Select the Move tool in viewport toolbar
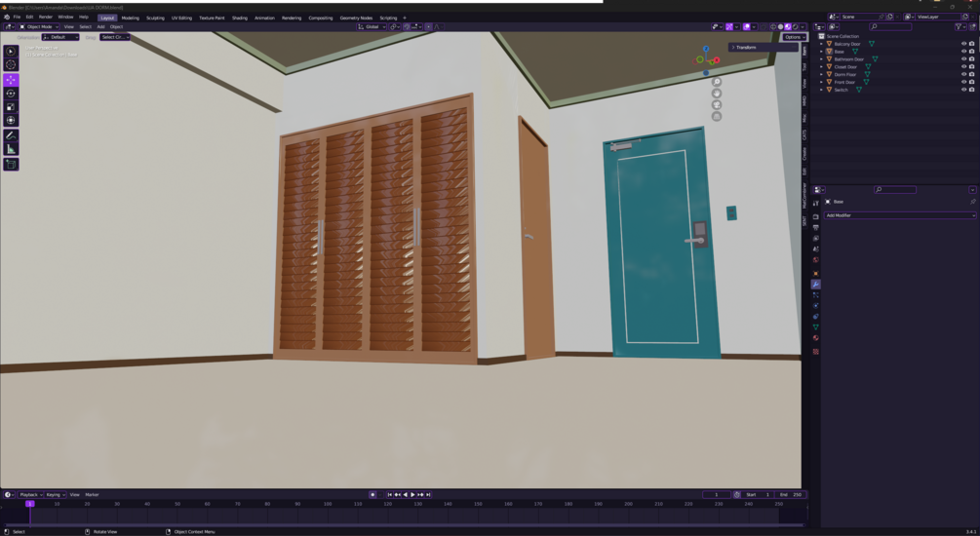Image resolution: width=980 pixels, height=536 pixels. point(11,80)
